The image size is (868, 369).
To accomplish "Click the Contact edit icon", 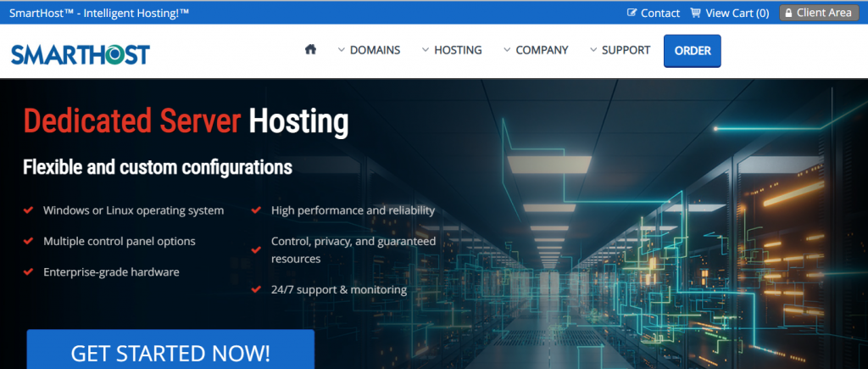I will (x=632, y=13).
